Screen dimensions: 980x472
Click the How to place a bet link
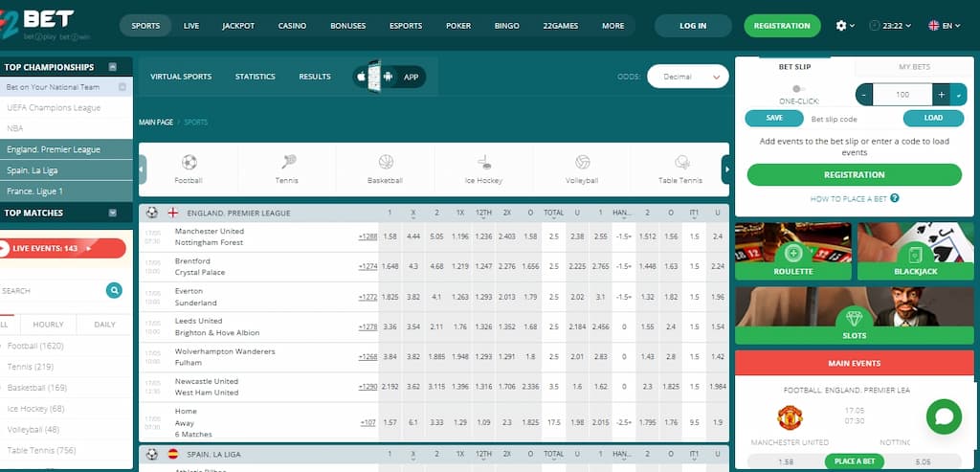tap(848, 199)
